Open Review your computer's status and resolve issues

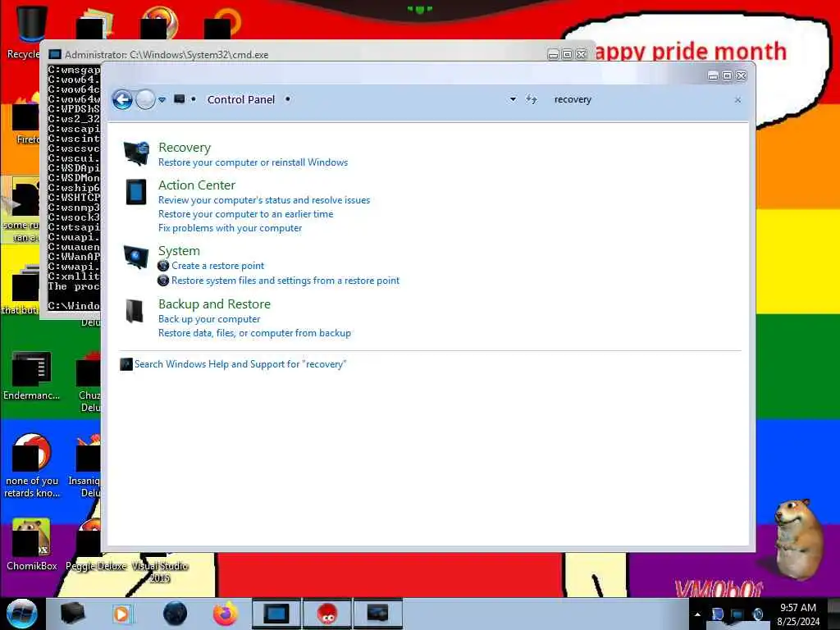point(264,200)
